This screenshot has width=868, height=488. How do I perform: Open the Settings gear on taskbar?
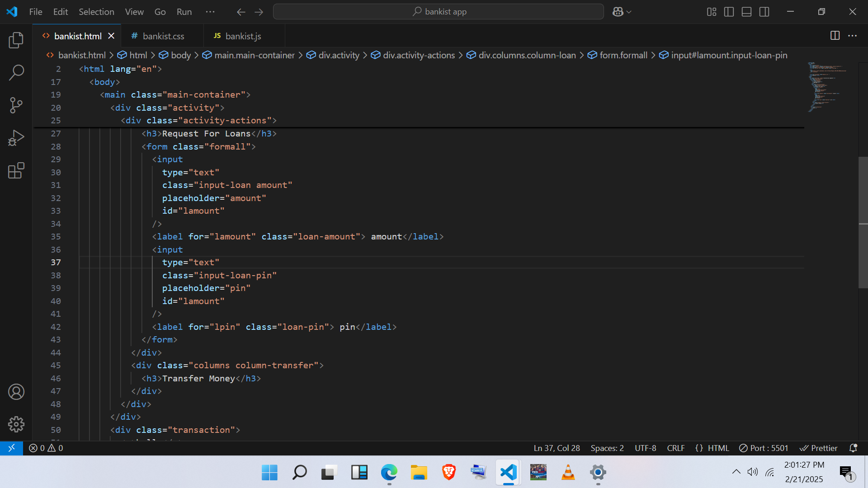(598, 473)
